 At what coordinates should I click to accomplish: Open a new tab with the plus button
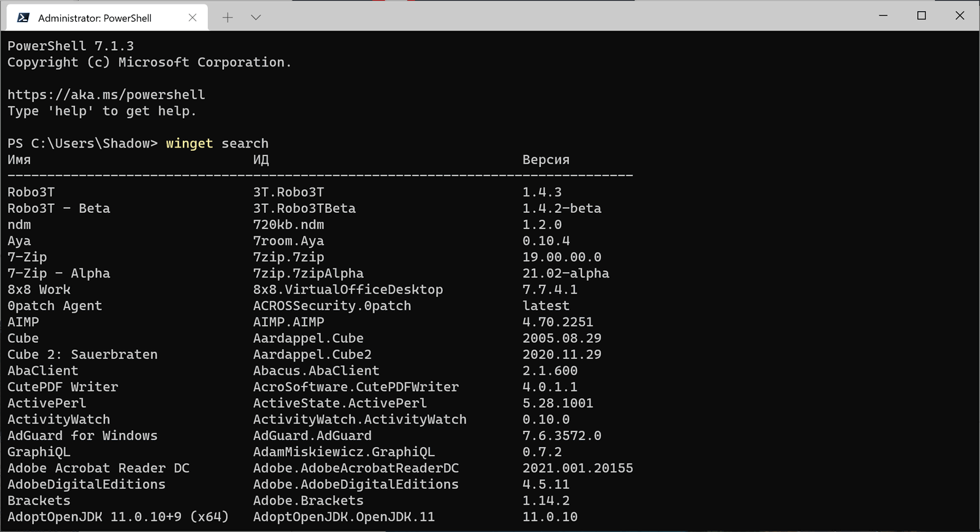pos(227,18)
